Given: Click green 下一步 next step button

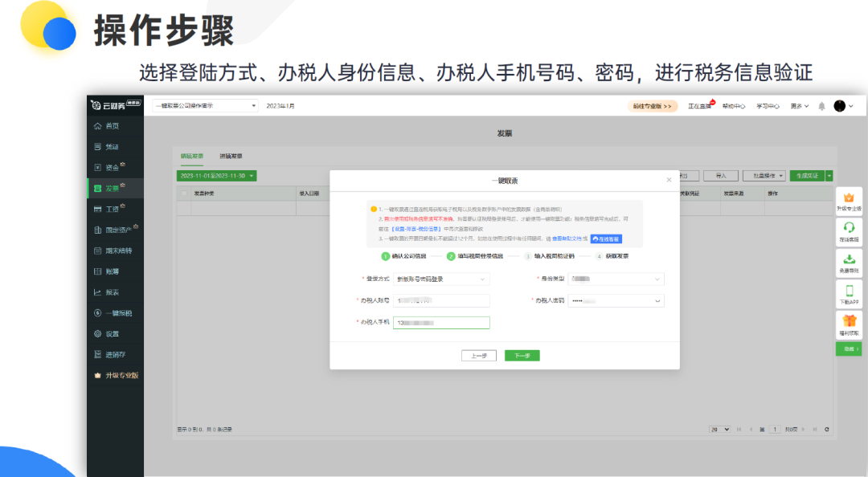Looking at the screenshot, I should point(522,356).
